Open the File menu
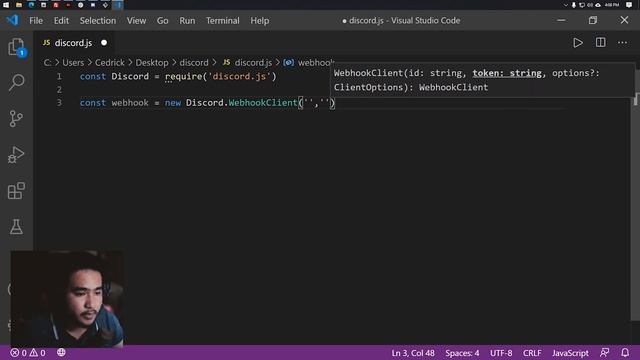 [x=36, y=20]
